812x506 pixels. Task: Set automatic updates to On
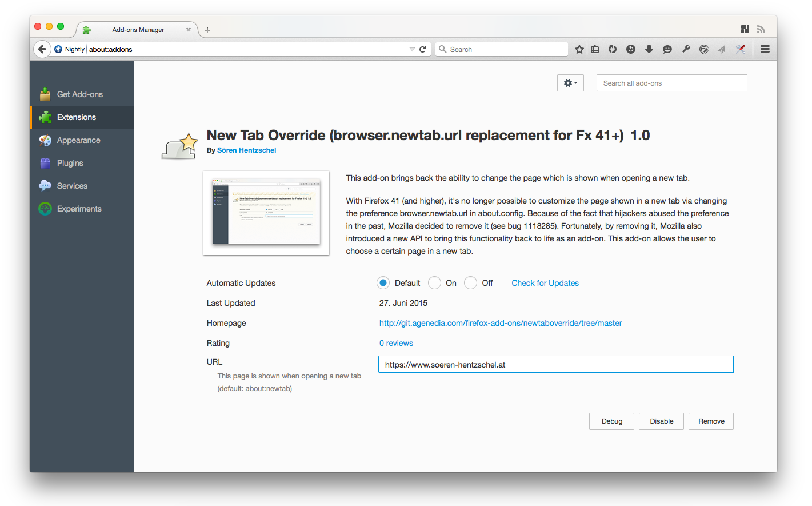pos(434,283)
